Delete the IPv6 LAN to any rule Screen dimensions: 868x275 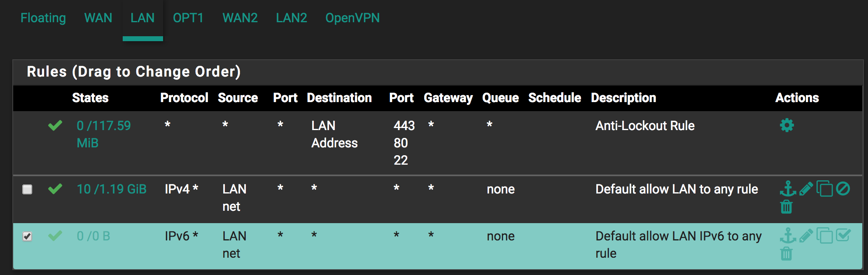786,254
